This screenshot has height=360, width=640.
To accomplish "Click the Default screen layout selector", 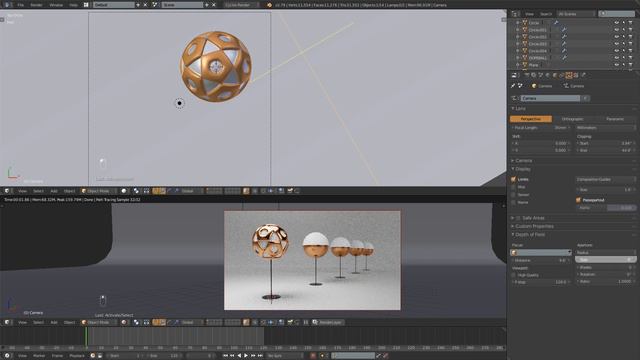I will coord(113,5).
